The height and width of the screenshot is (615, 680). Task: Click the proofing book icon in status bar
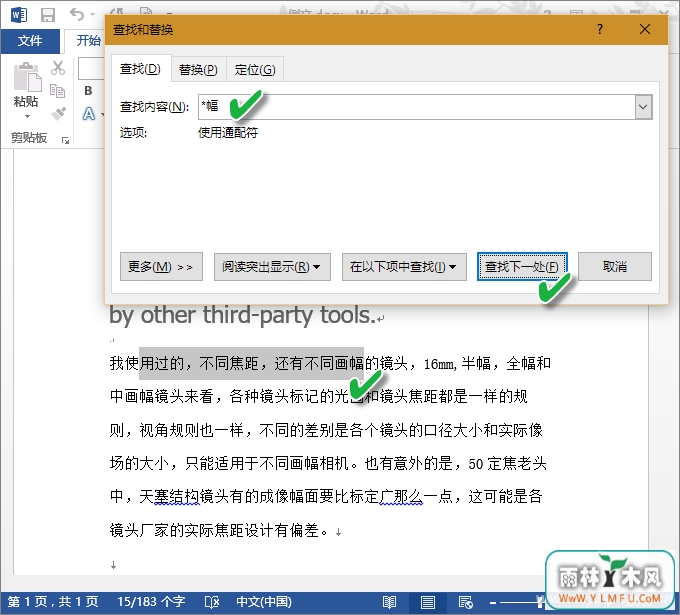point(212,602)
